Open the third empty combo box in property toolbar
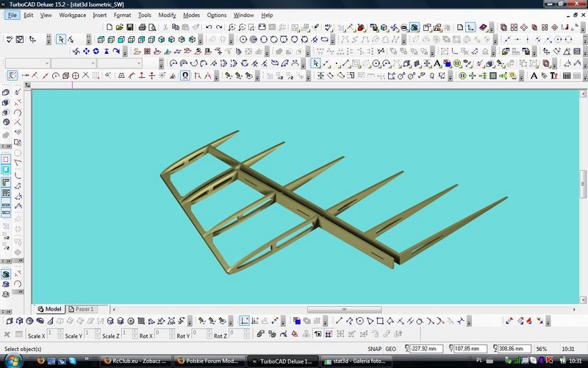This screenshot has height=368, width=588. (x=120, y=63)
